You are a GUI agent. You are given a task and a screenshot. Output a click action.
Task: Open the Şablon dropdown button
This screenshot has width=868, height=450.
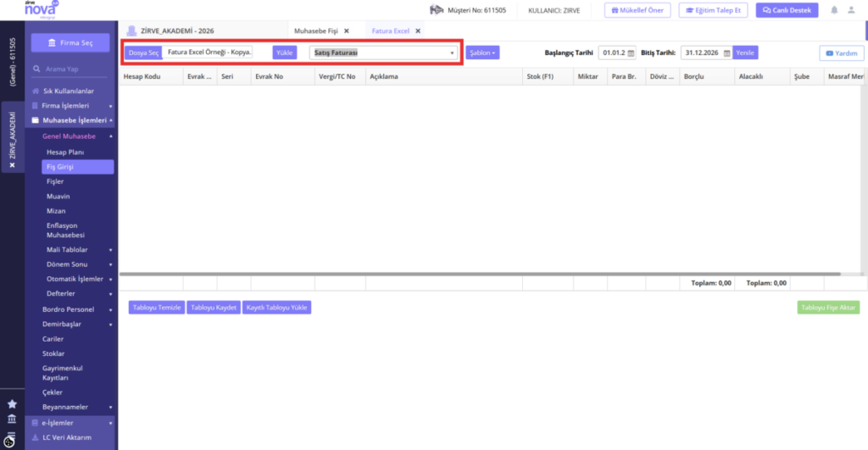(482, 53)
